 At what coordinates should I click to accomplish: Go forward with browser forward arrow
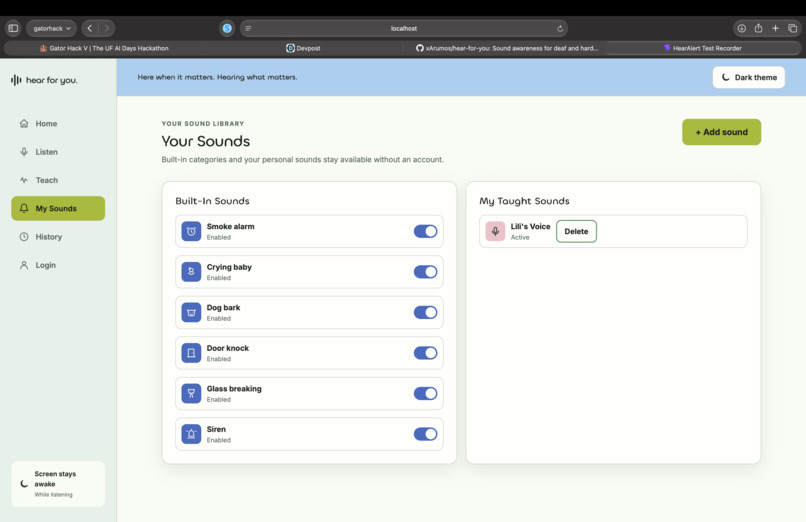pyautogui.click(x=106, y=28)
